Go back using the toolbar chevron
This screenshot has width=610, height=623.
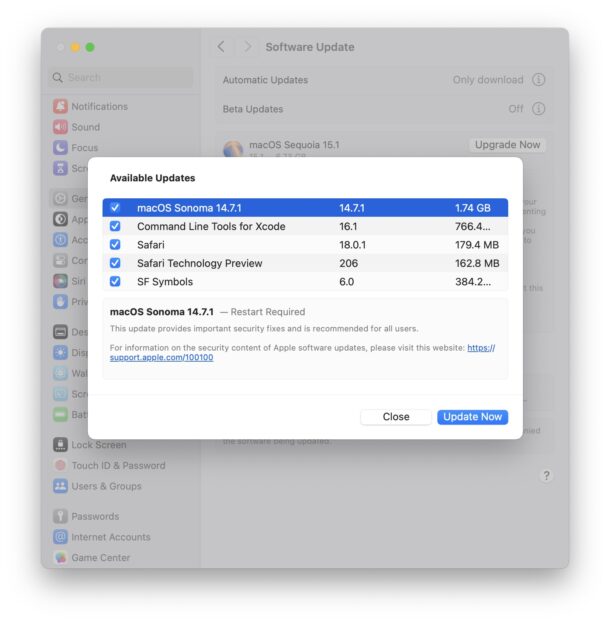click(221, 47)
